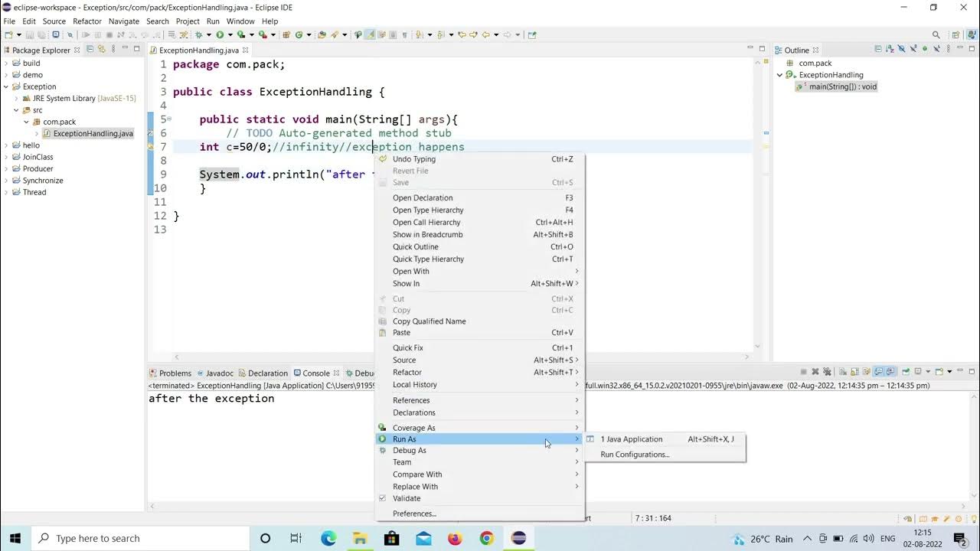Toggle Scroll Lock in Console toolbar
980x551 pixels.
(854, 371)
